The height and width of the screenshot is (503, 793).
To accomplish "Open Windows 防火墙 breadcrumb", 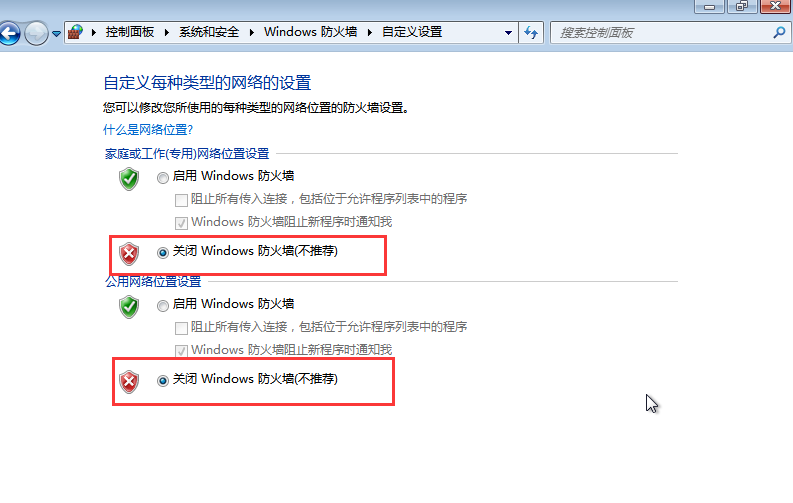I will (311, 32).
